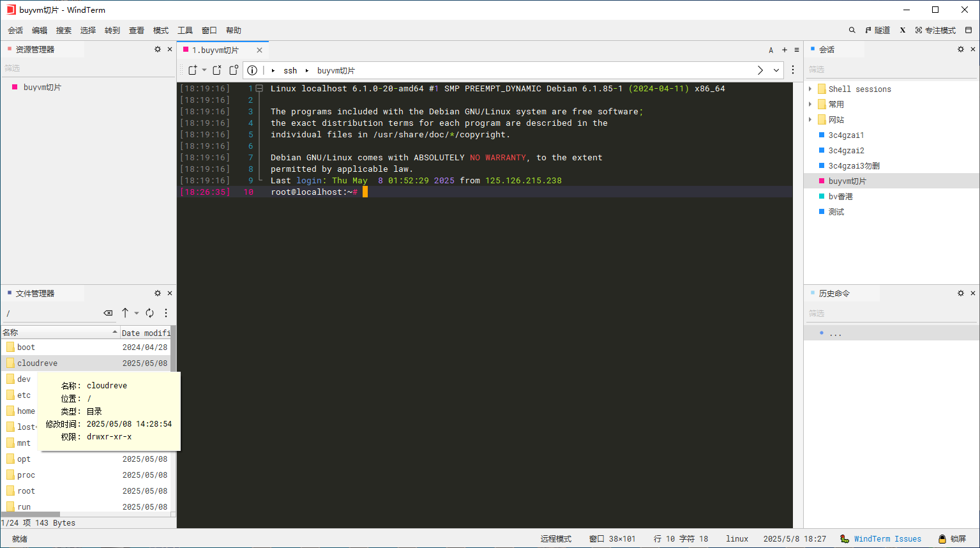
Task: Select session 3c4gzai2
Action: [x=846, y=150]
